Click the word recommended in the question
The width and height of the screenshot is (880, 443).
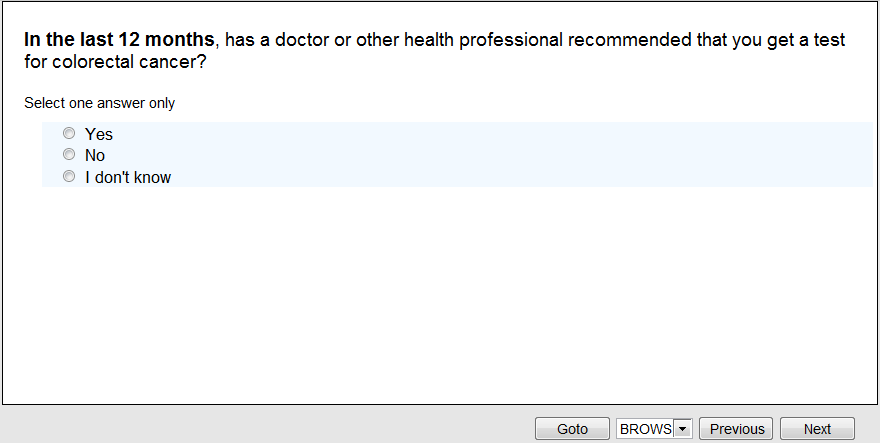coord(639,40)
